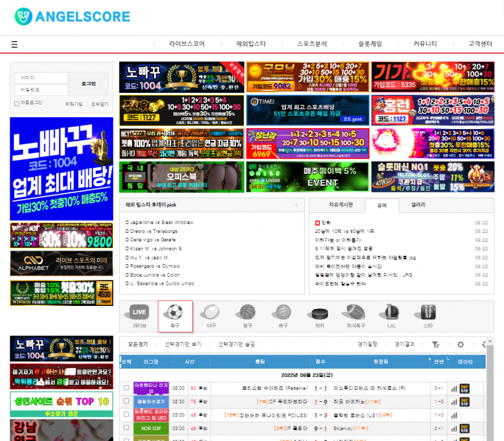This screenshot has width=504, height=441.
Task: Open the hamburger menu icon
Action: pos(14,44)
